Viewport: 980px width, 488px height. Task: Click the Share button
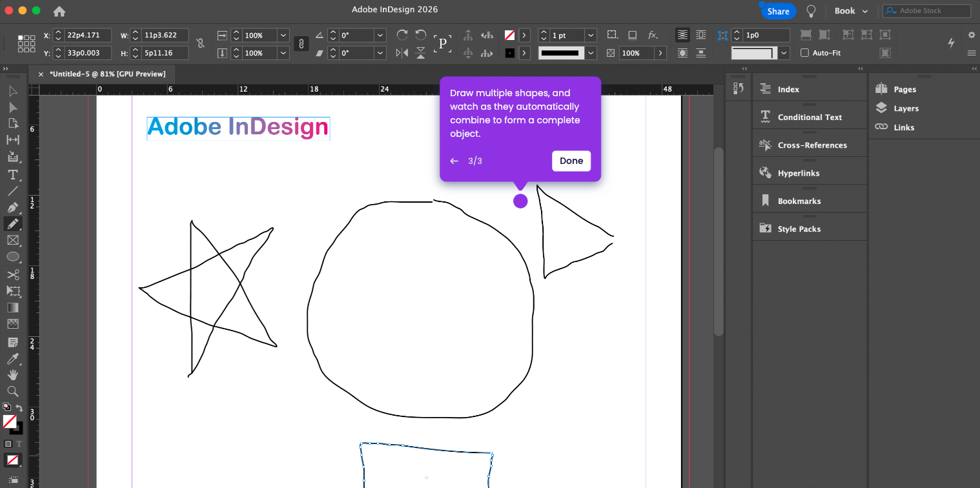778,11
